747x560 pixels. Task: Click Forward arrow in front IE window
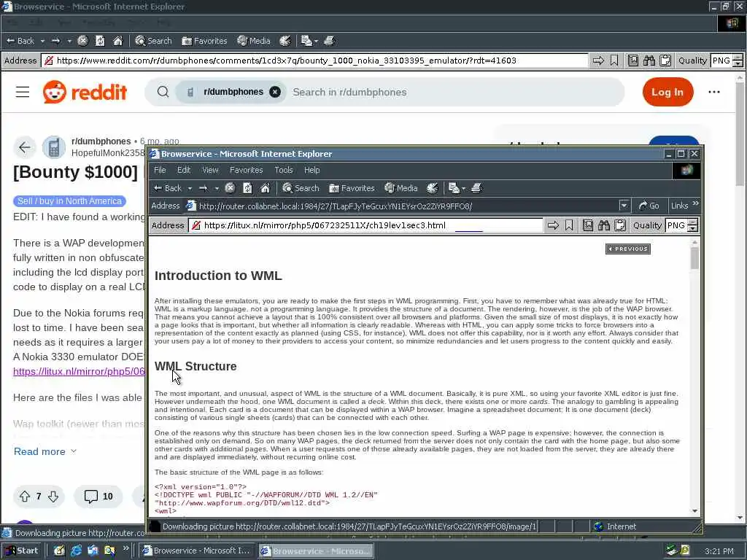click(x=204, y=188)
